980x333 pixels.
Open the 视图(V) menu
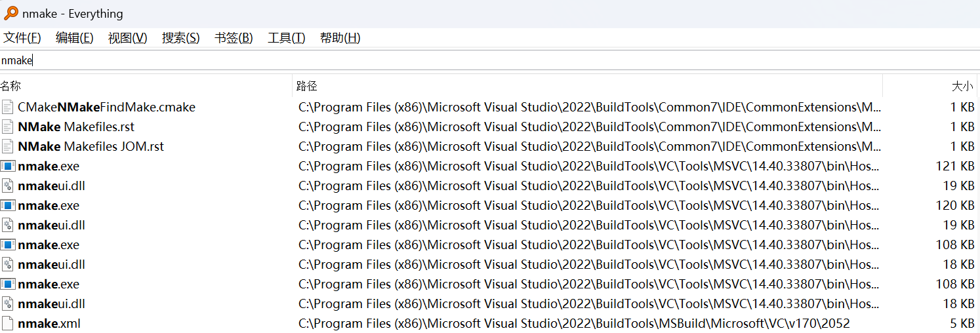[x=128, y=38]
